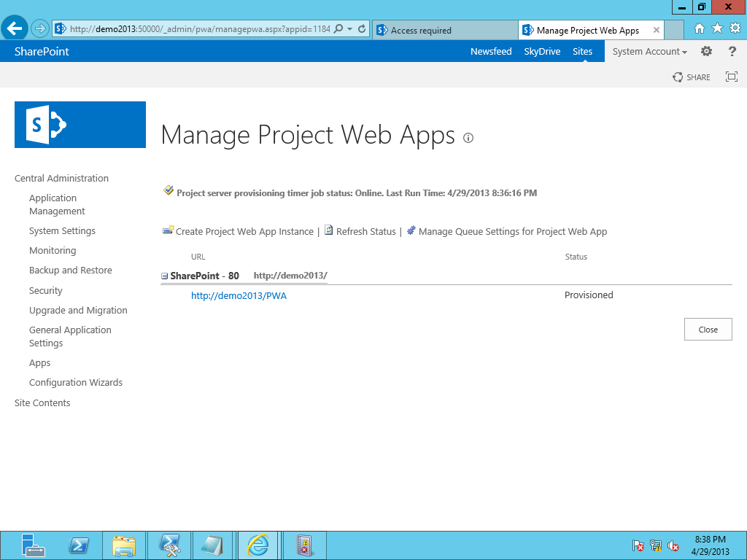Expand the System Account menu
Screen dimensions: 747x560
(650, 52)
